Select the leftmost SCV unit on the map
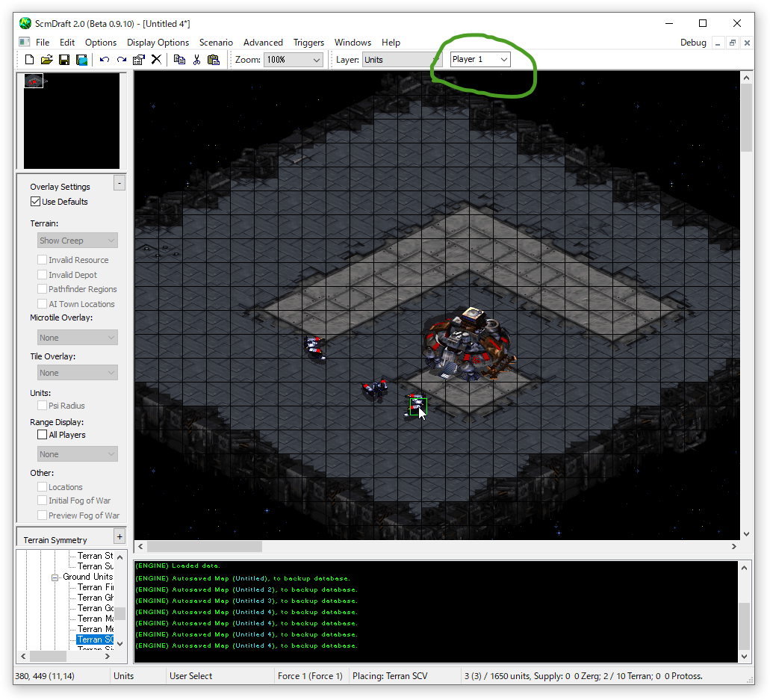This screenshot has height=700, width=770. [x=314, y=348]
